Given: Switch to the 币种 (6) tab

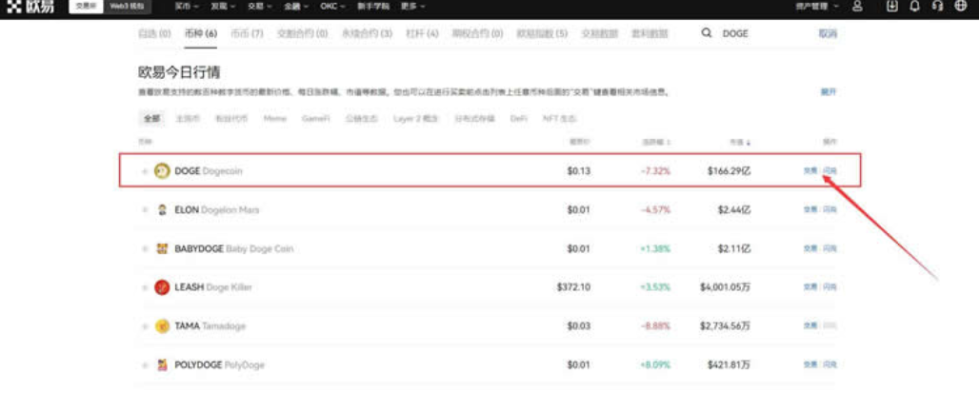Looking at the screenshot, I should click(201, 33).
